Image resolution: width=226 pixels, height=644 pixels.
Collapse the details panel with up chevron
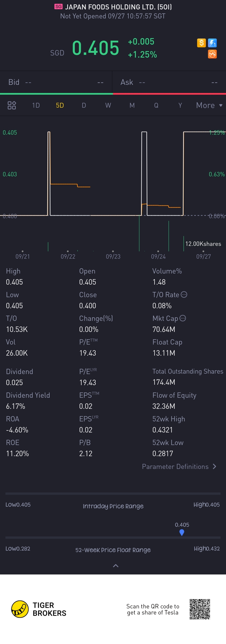click(116, 565)
